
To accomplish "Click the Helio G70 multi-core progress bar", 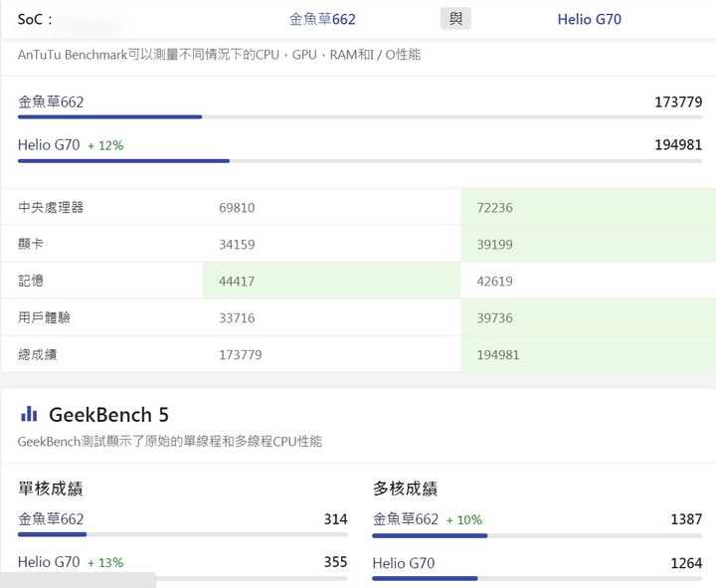I will [537, 578].
